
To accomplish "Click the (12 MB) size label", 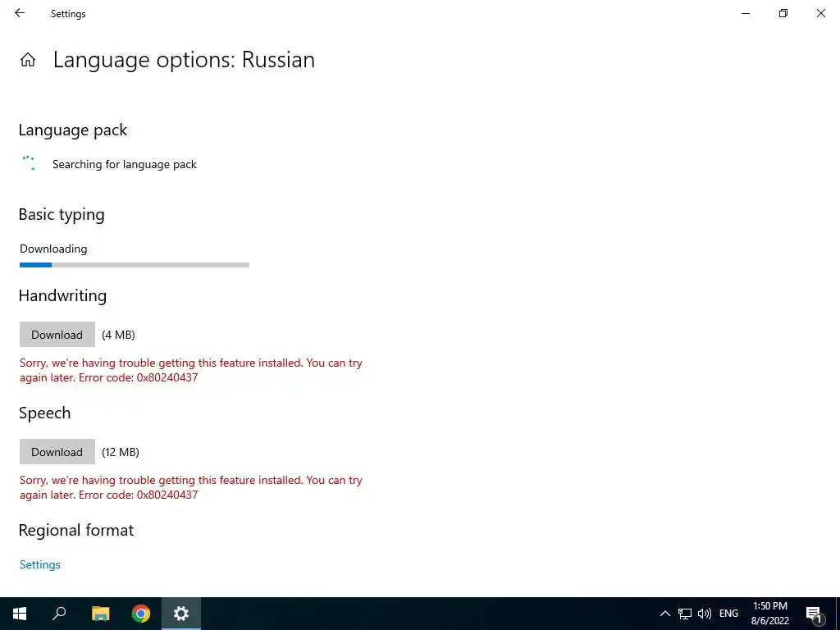I will click(x=121, y=452).
